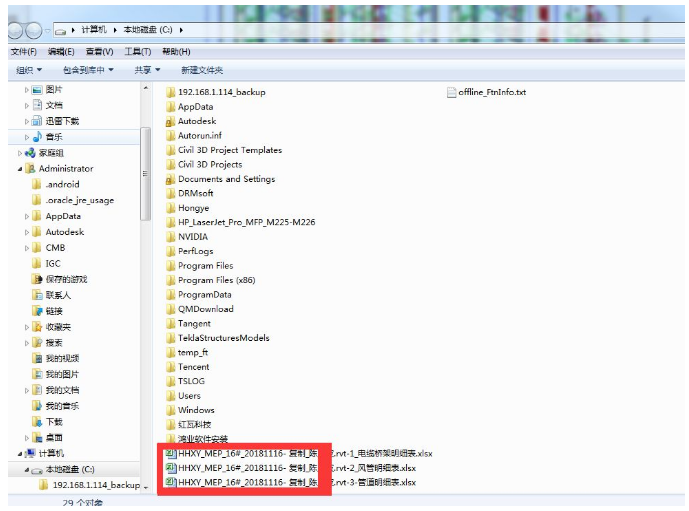Select the xlsx file ending 风管明细表
Screen dimensions: 689x511
pos(290,468)
